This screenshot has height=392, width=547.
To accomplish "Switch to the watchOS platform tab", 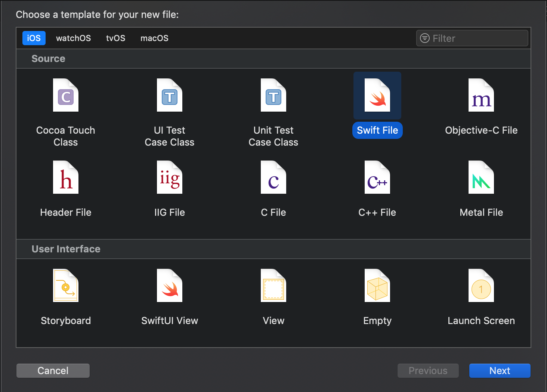I will coord(74,38).
